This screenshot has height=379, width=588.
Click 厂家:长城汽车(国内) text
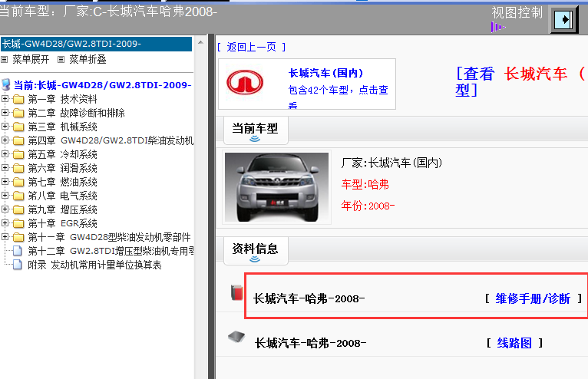pos(391,163)
